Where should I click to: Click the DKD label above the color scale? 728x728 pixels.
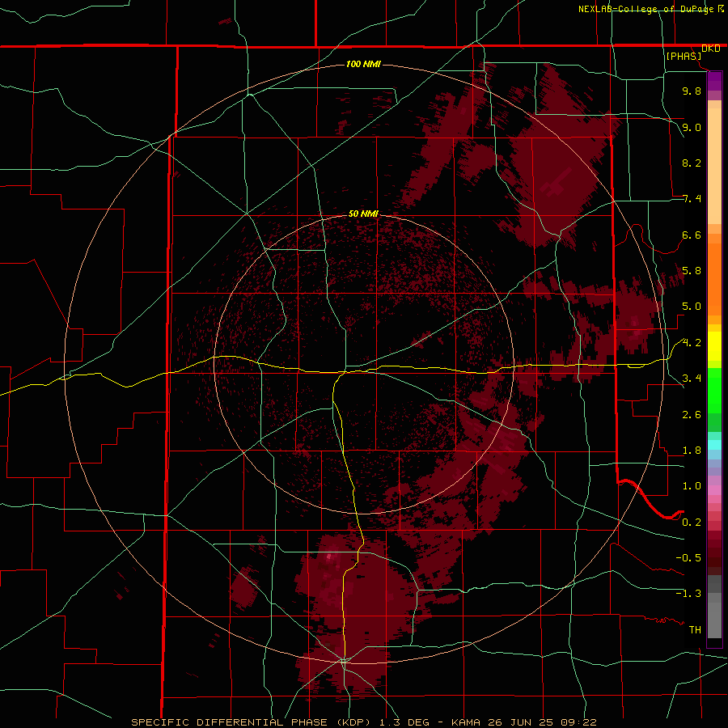tap(711, 49)
